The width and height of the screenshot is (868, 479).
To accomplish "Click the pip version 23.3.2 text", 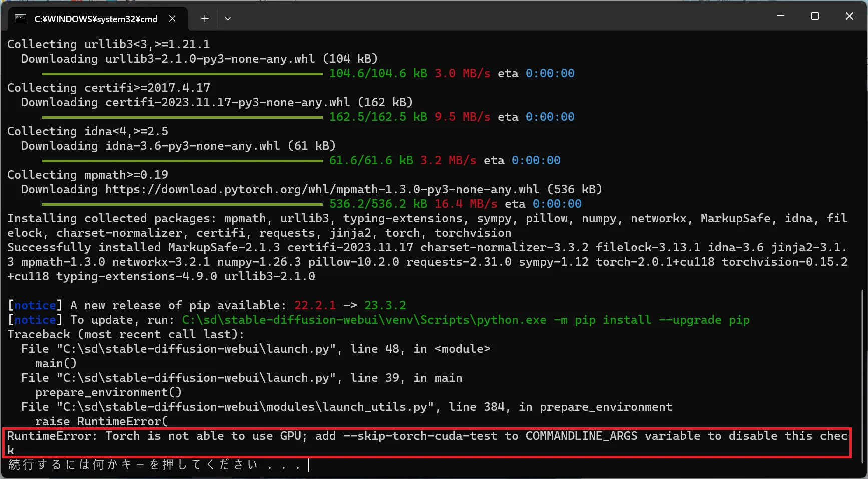I will (385, 305).
